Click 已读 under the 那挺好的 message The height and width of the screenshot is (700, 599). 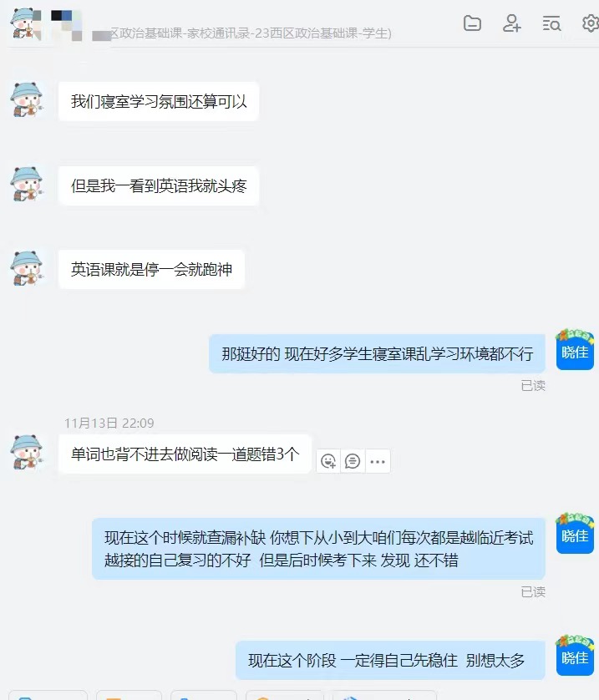(x=533, y=386)
